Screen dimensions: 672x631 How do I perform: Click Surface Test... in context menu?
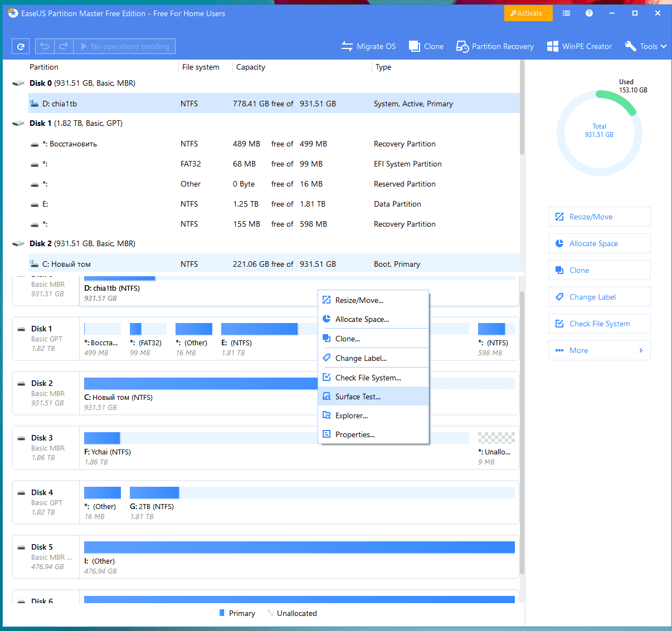pos(373,397)
